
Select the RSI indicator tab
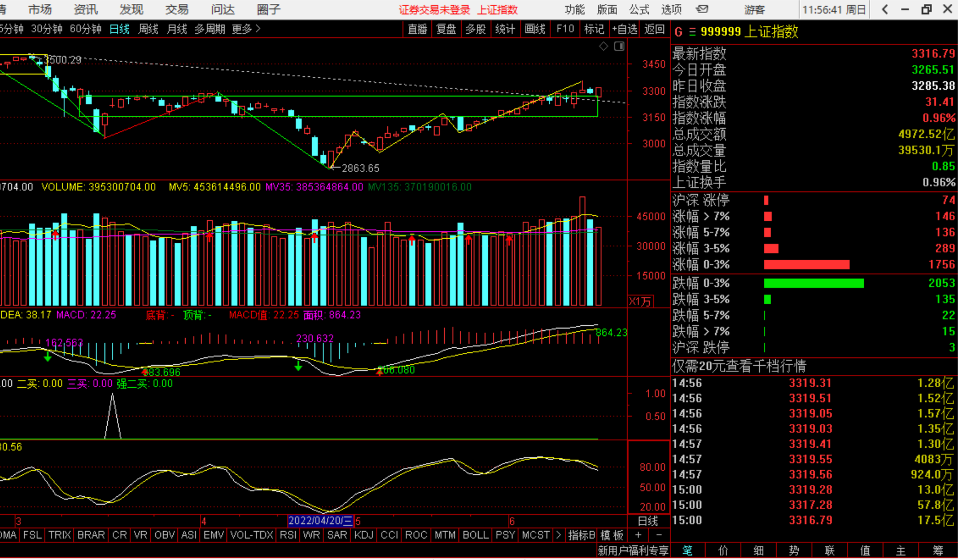288,535
